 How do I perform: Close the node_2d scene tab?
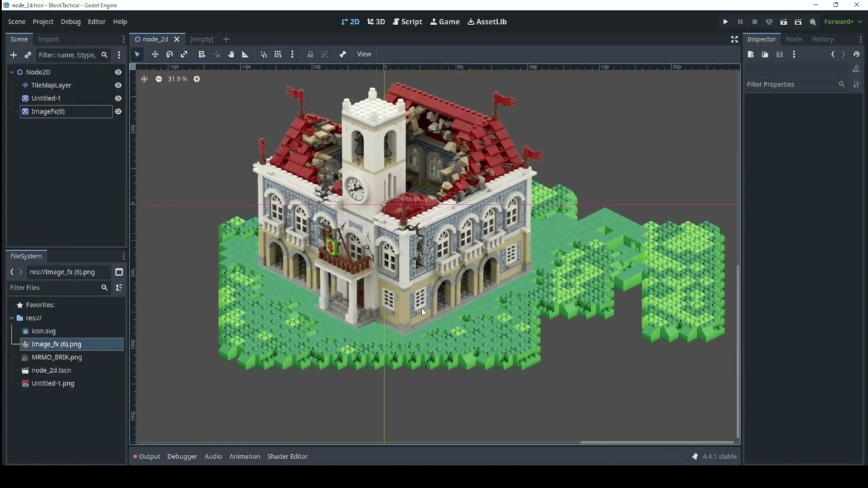(176, 39)
